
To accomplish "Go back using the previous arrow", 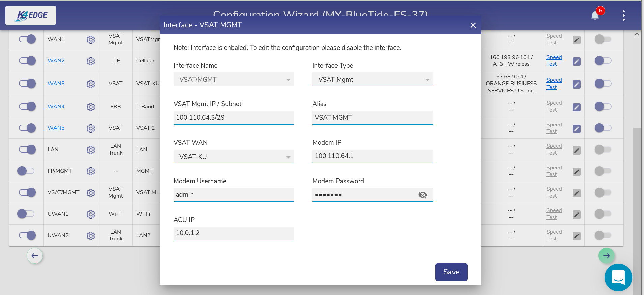I will [35, 256].
